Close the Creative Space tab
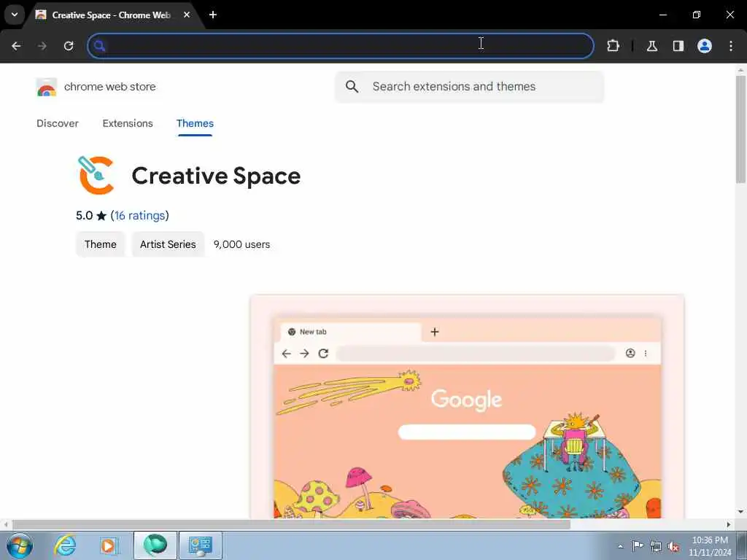Image resolution: width=747 pixels, height=560 pixels. pyautogui.click(x=187, y=15)
